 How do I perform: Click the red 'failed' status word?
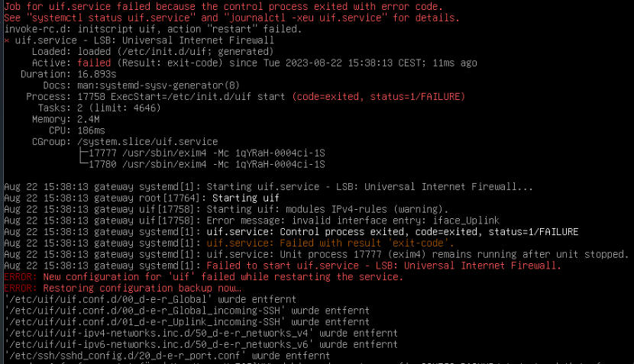click(x=94, y=63)
